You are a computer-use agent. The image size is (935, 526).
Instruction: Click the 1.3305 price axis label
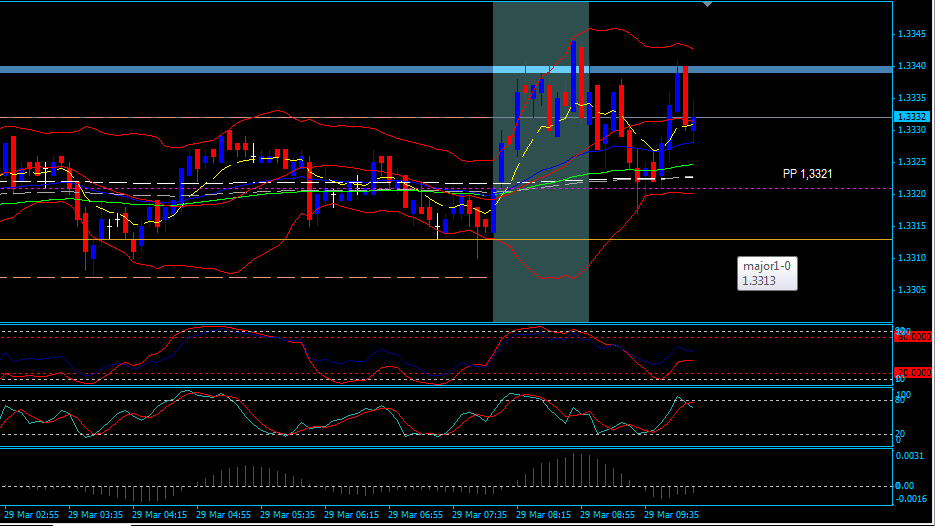(x=912, y=290)
